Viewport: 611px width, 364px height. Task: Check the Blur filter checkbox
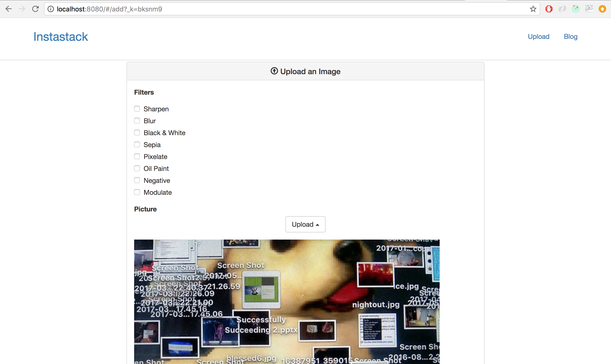[137, 120]
